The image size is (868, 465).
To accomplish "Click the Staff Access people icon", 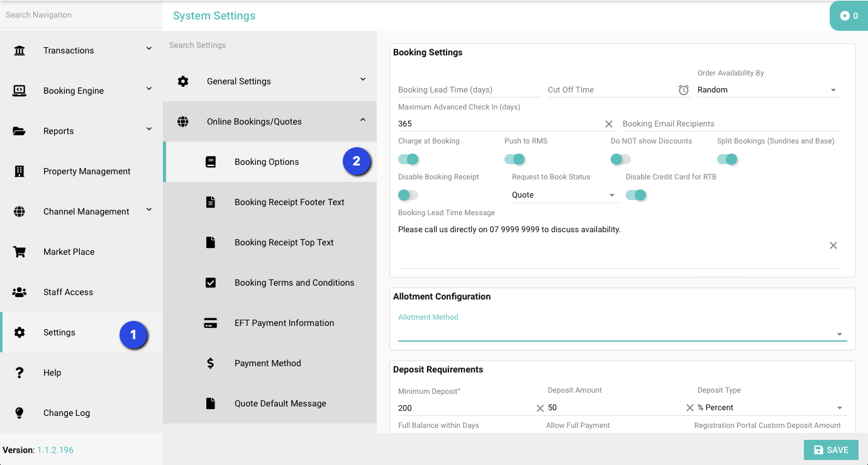I will [x=19, y=292].
